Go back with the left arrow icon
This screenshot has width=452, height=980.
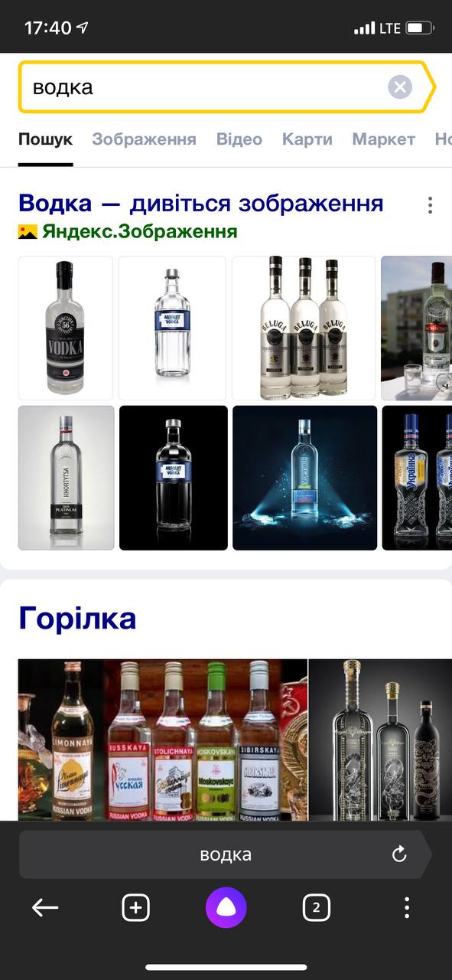click(45, 908)
